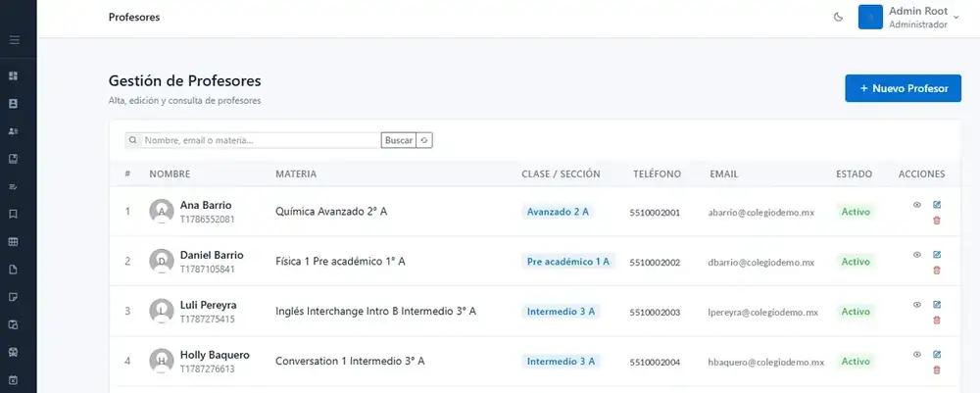Delete Luli Pereyra record
The width and height of the screenshot is (980, 393).
(x=936, y=319)
